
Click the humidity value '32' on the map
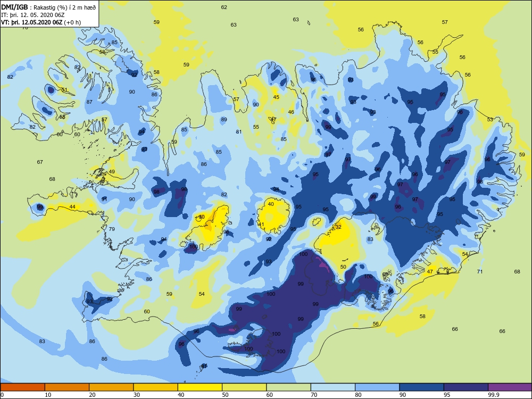[338, 227]
